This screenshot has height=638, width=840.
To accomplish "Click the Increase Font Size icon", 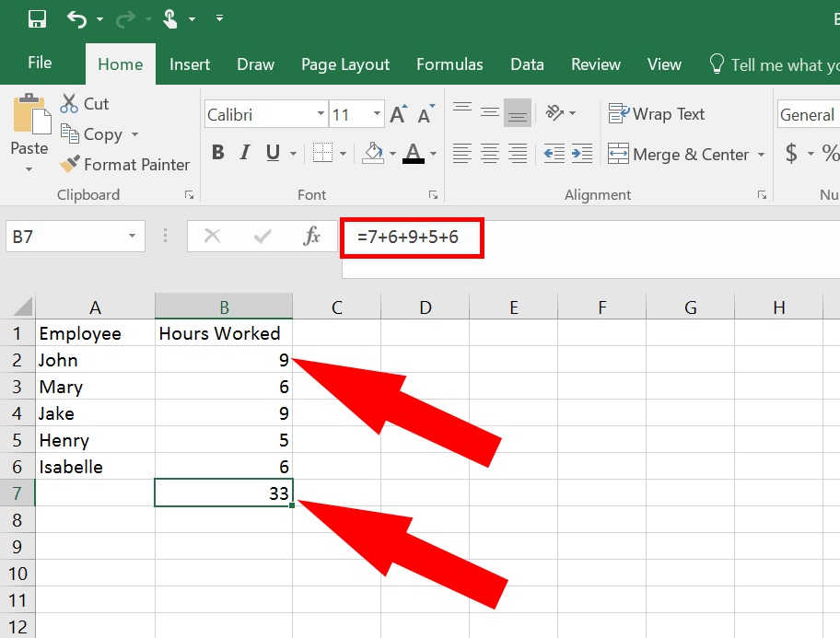I will click(398, 115).
